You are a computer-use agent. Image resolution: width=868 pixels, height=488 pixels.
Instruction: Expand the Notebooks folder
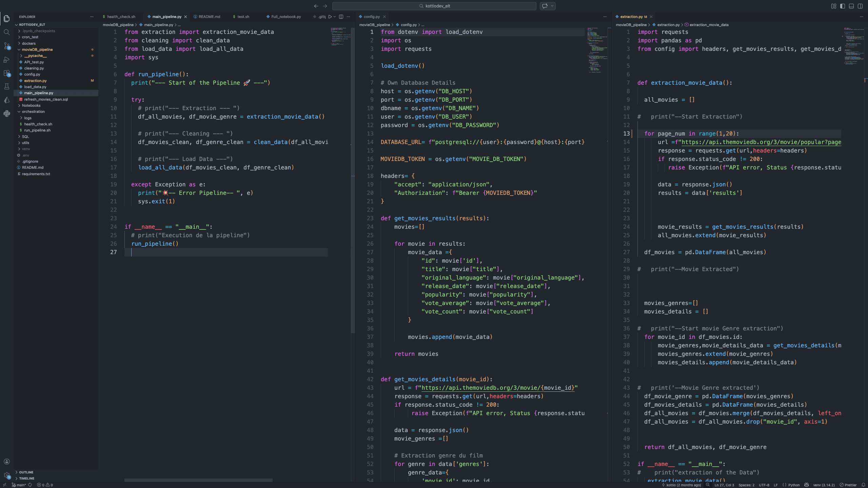[56, 105]
